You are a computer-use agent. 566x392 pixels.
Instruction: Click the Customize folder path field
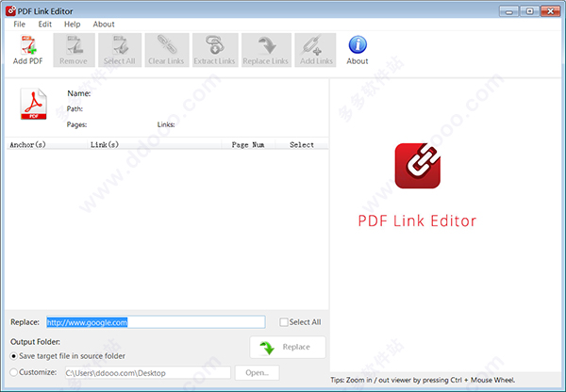tap(148, 373)
